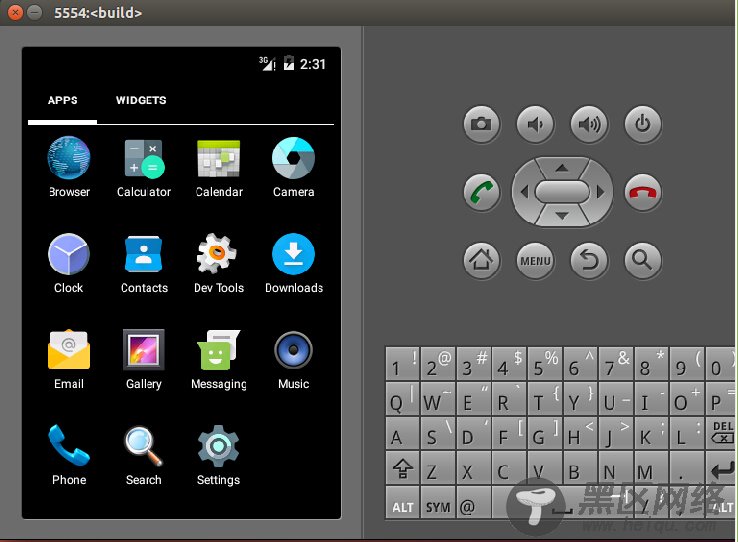The image size is (738, 542).
Task: Click the D-pad left arrow
Action: pyautogui.click(x=525, y=192)
